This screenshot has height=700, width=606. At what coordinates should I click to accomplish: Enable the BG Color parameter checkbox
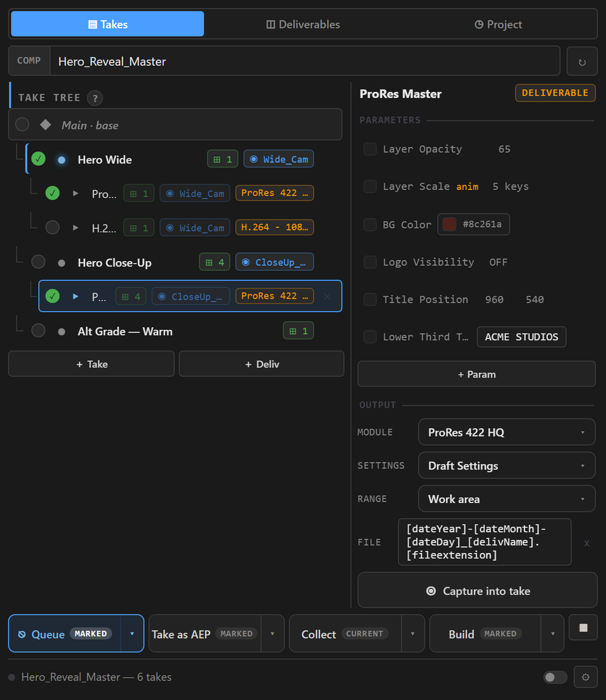(370, 224)
